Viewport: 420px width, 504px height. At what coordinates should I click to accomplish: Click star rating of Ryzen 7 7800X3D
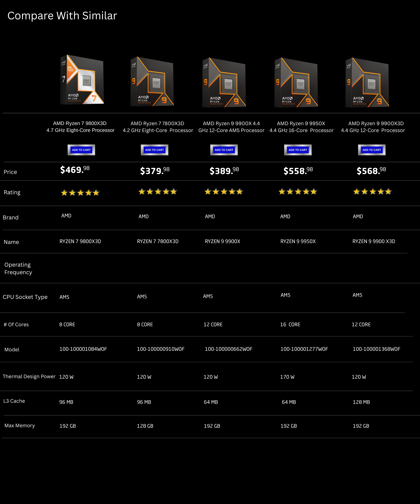tap(158, 192)
